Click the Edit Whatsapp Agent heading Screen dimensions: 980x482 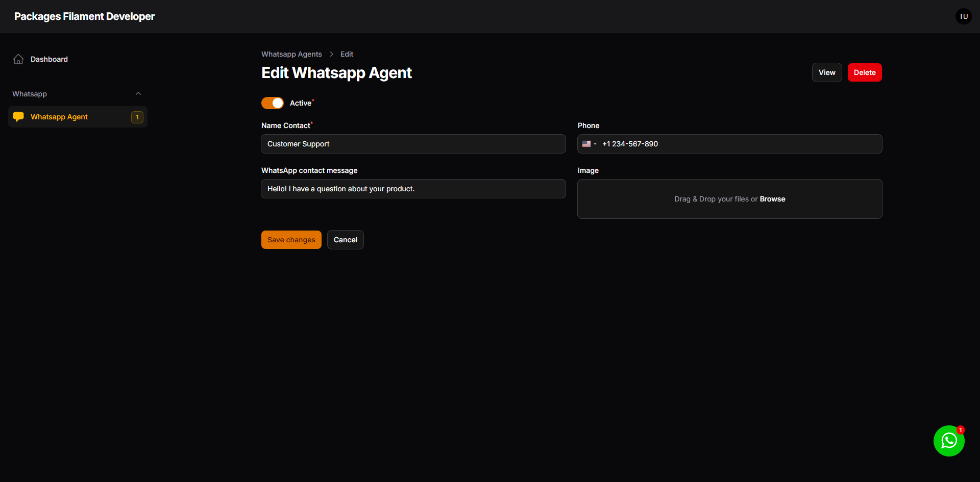point(336,73)
